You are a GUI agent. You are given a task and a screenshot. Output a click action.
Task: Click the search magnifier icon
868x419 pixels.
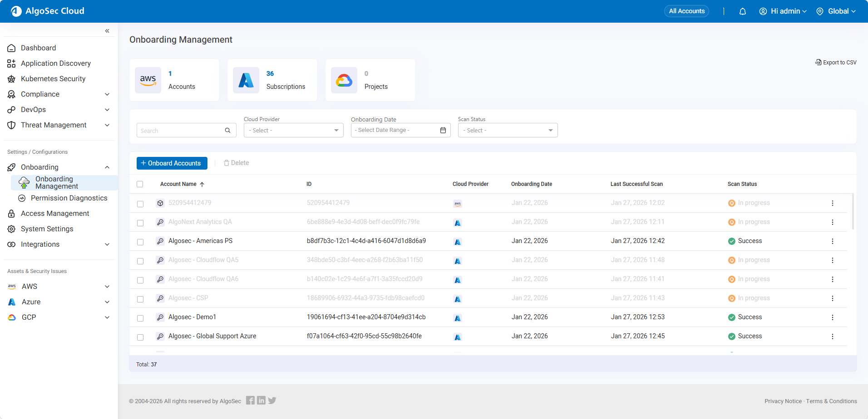(227, 131)
